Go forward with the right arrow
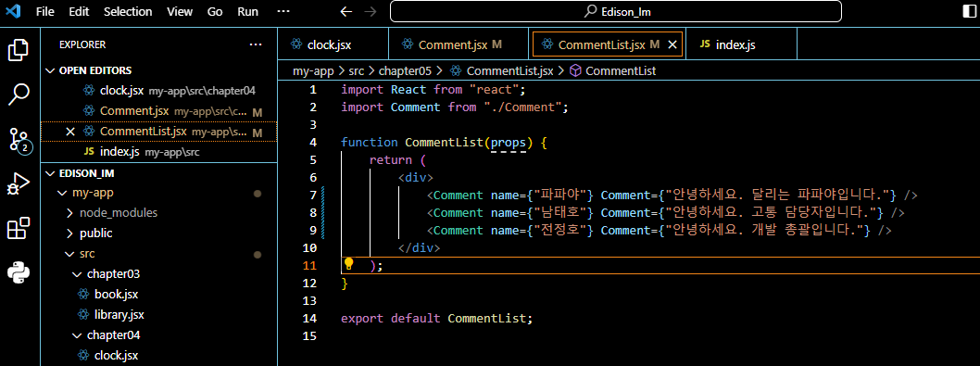980x366 pixels. coord(371,11)
